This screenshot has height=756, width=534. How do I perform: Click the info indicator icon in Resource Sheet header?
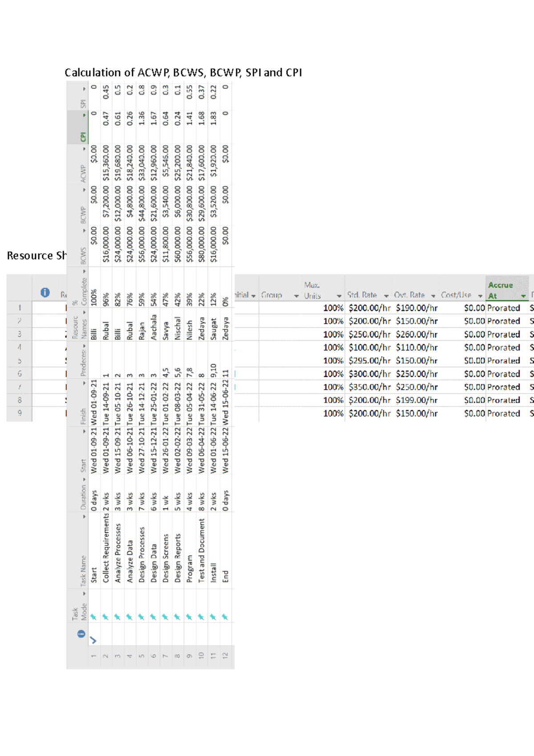(45, 293)
